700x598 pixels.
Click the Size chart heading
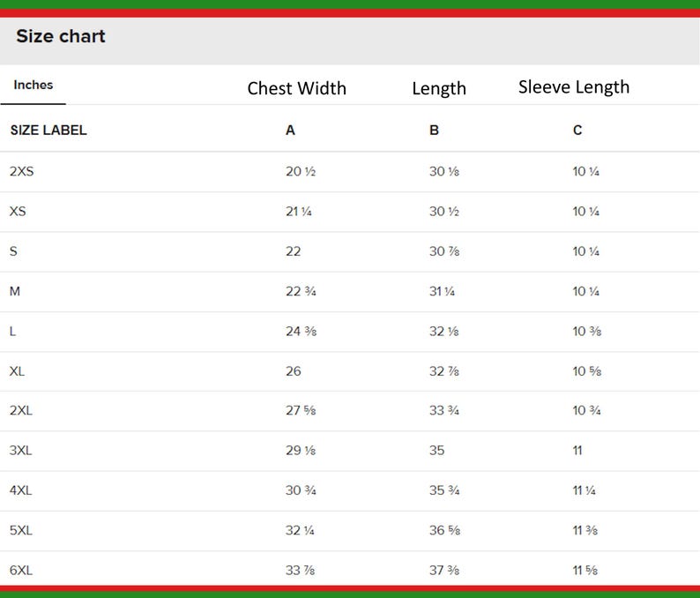point(61,36)
